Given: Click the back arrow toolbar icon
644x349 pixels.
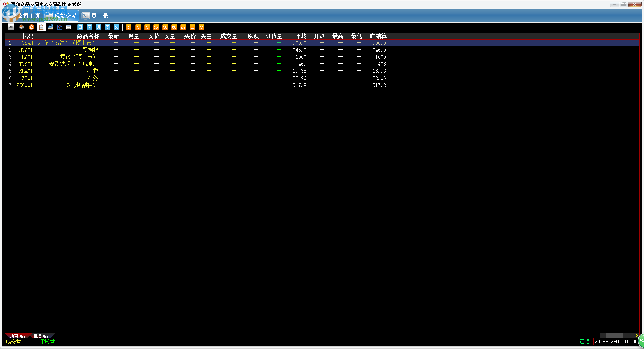Looking at the screenshot, I should coord(11,27).
